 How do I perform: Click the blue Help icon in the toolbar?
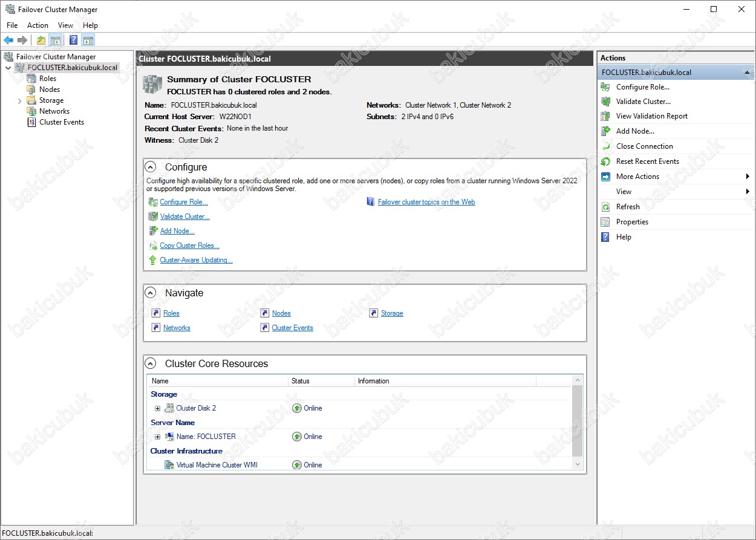74,41
